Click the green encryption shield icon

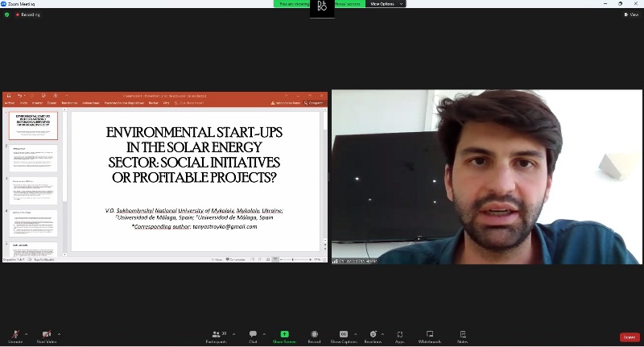tap(7, 14)
